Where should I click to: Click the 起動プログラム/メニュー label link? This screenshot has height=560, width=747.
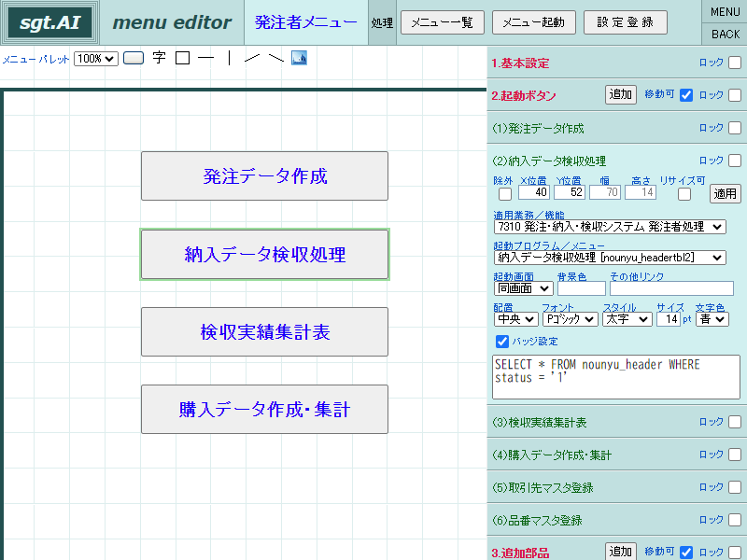[549, 245]
